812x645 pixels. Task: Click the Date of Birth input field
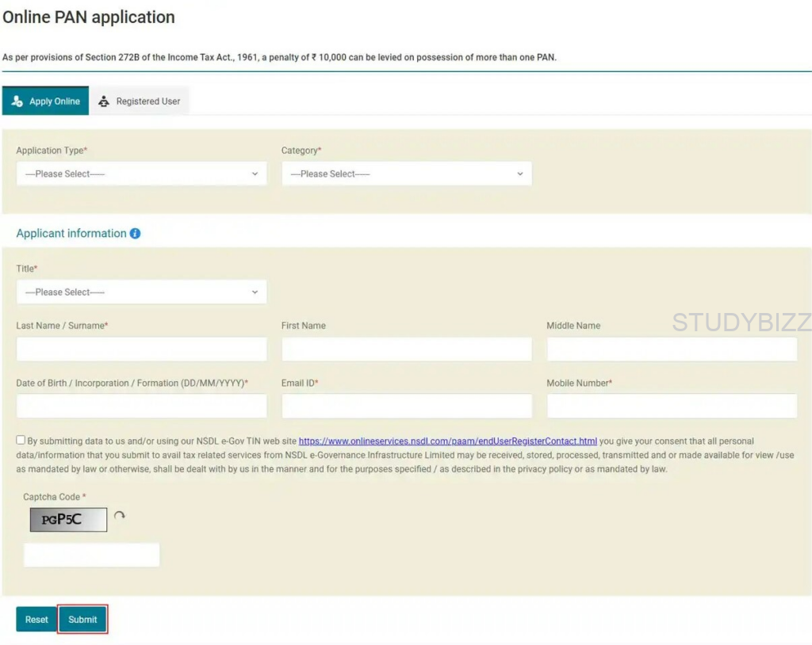(x=141, y=406)
